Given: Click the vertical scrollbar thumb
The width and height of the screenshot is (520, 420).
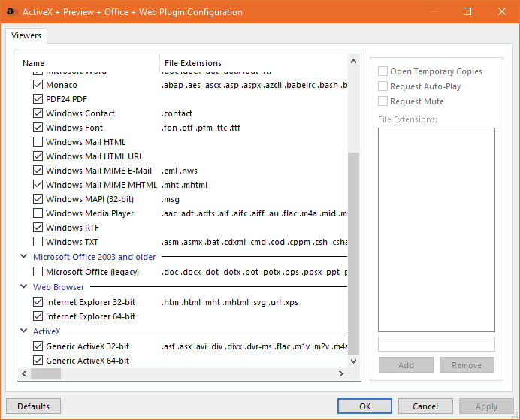Looking at the screenshot, I should pyautogui.click(x=353, y=254).
